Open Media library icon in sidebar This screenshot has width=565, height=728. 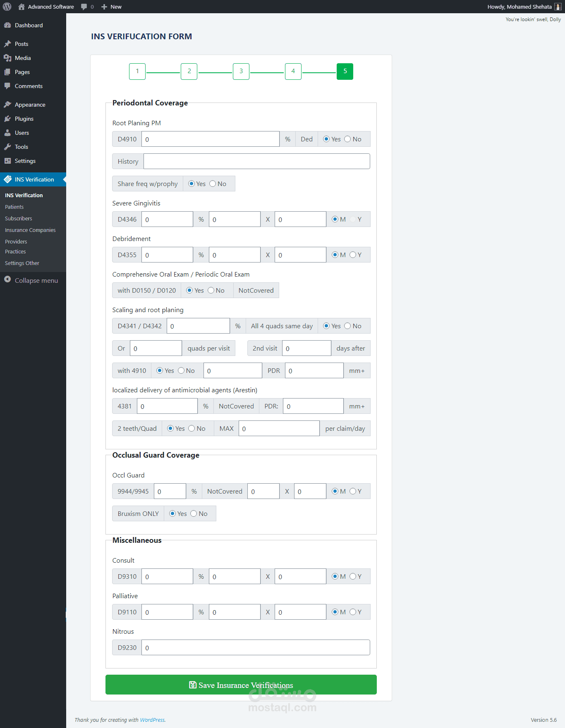click(7, 58)
